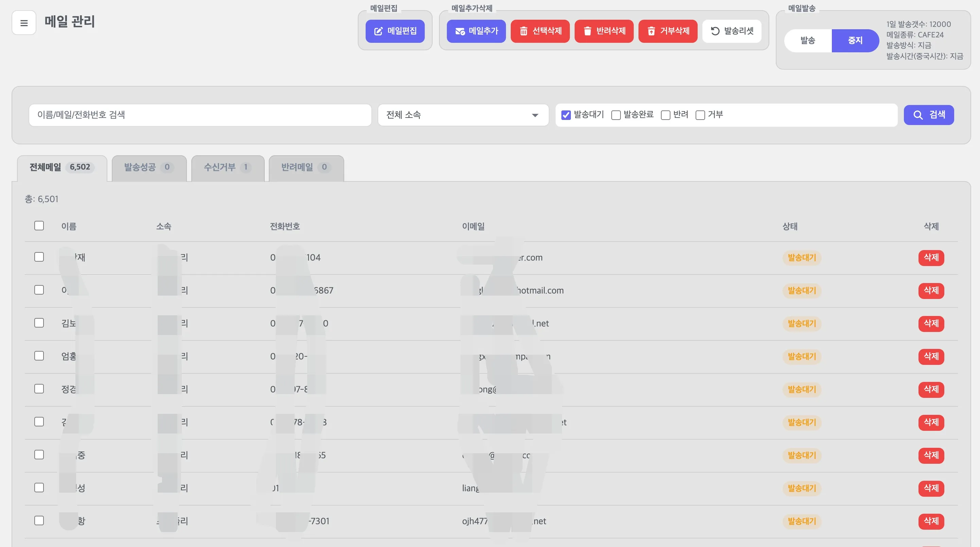Click the 메일추가 button
This screenshot has width=980, height=547.
click(476, 31)
